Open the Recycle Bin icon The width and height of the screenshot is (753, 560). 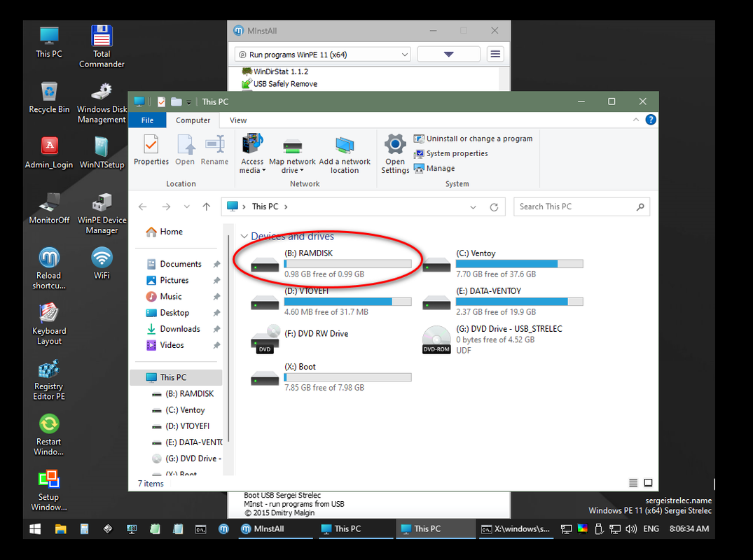pyautogui.click(x=49, y=97)
